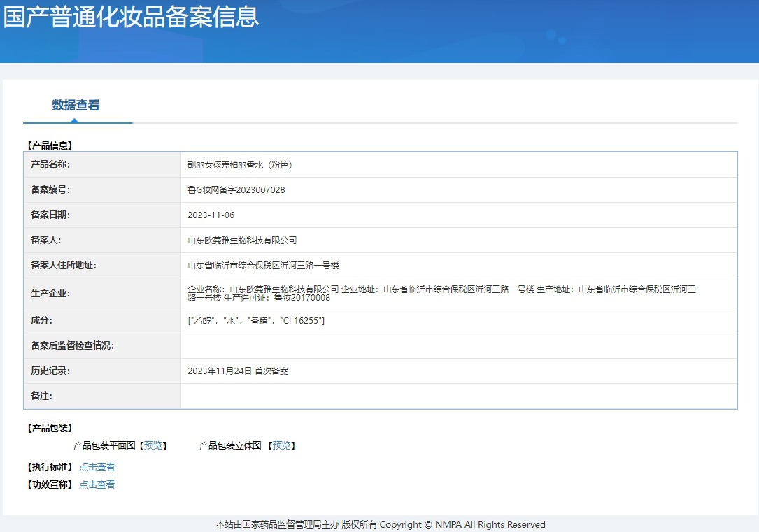Click the 成分 ingredients list value

[x=256, y=321]
